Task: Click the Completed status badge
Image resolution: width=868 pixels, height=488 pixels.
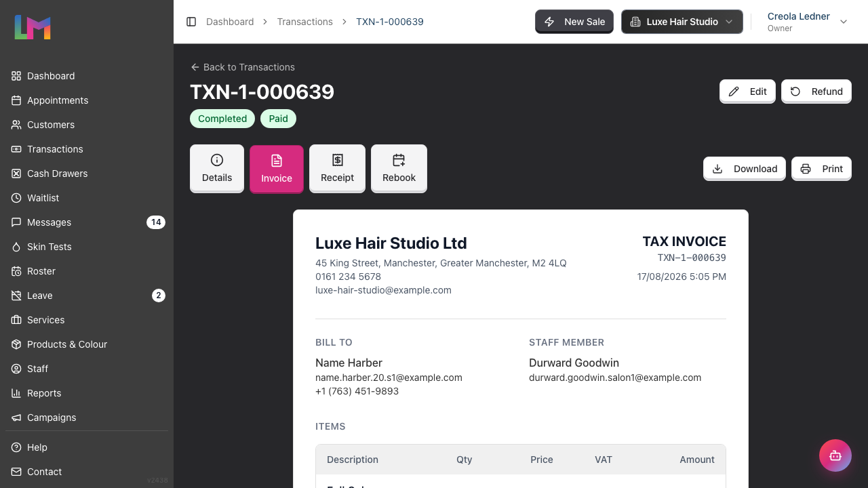Action: 222,119
